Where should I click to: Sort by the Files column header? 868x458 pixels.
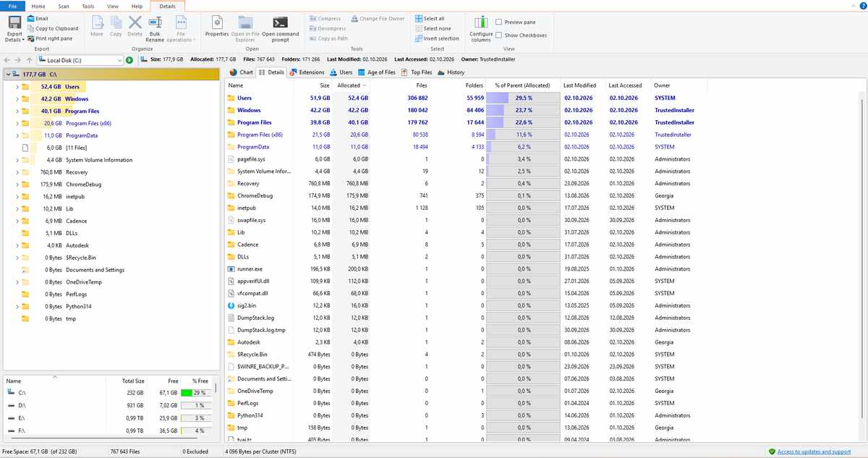click(401, 85)
